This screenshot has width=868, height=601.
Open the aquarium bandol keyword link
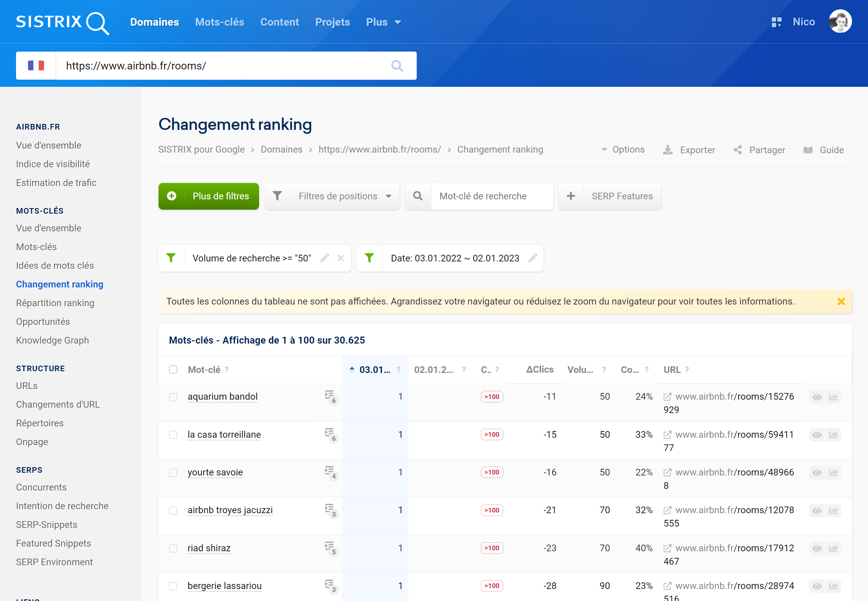[x=222, y=397]
